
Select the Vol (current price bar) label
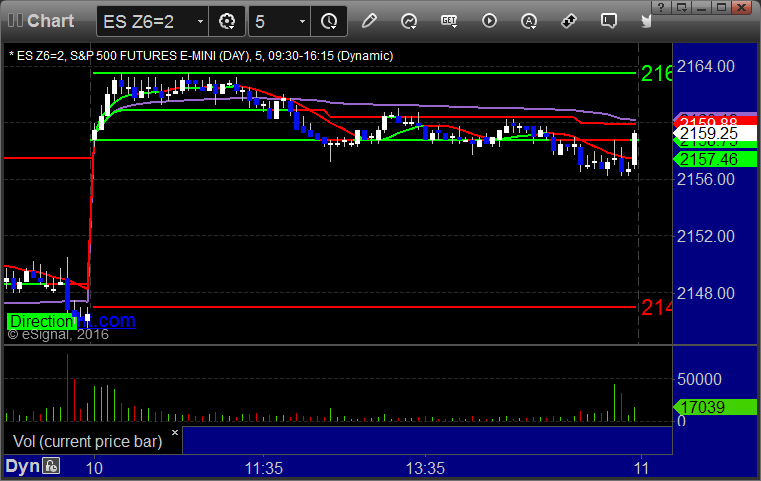[x=87, y=441]
